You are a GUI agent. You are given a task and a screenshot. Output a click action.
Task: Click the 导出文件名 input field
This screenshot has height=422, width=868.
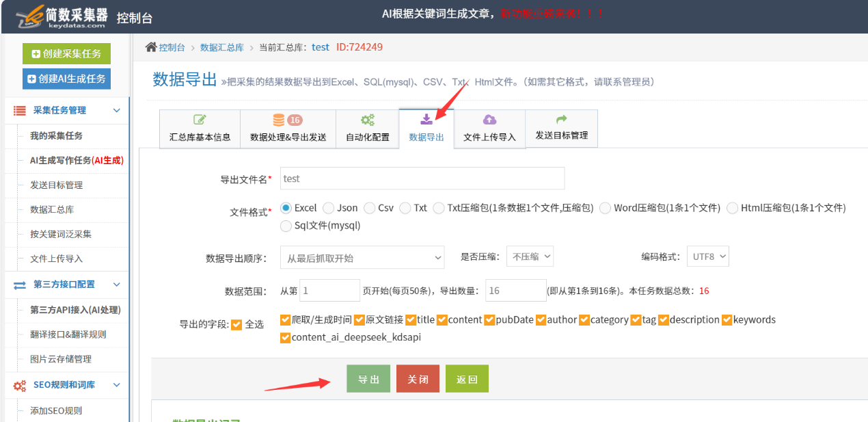[x=422, y=179]
